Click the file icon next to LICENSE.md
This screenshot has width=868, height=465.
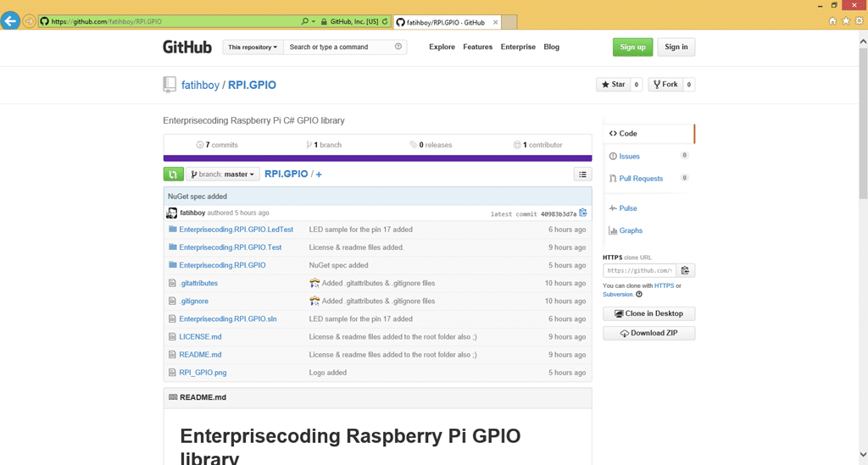(172, 337)
